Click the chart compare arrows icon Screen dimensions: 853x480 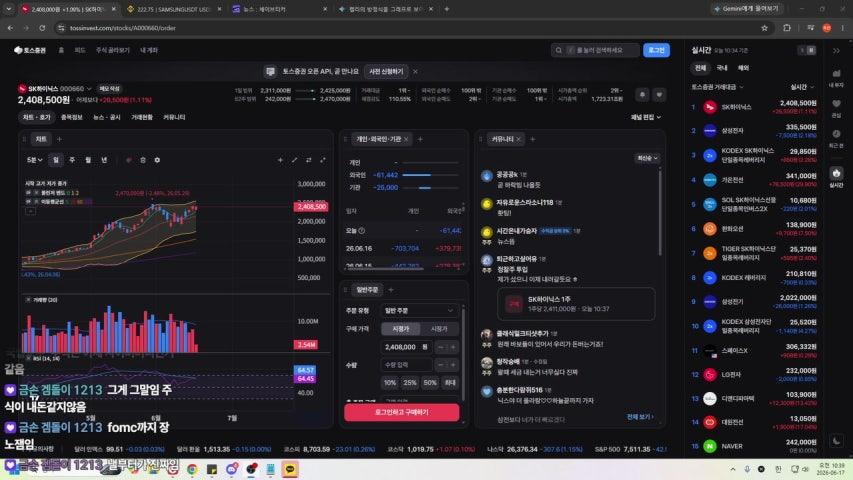click(308, 160)
